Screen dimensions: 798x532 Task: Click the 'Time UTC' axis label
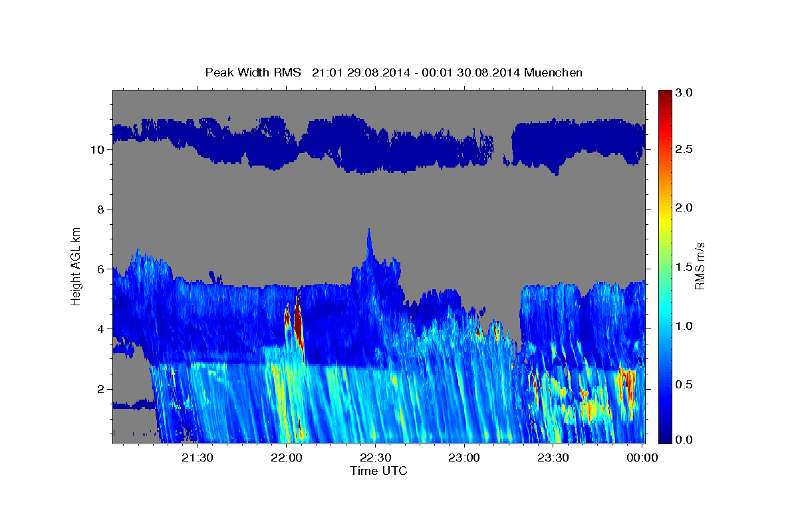click(x=378, y=471)
